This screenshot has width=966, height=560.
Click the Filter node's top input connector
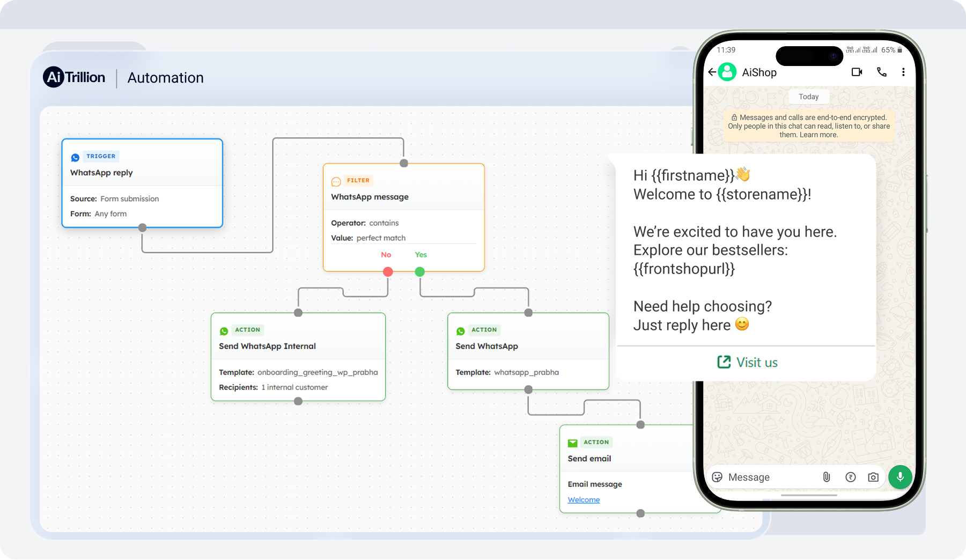[404, 163]
